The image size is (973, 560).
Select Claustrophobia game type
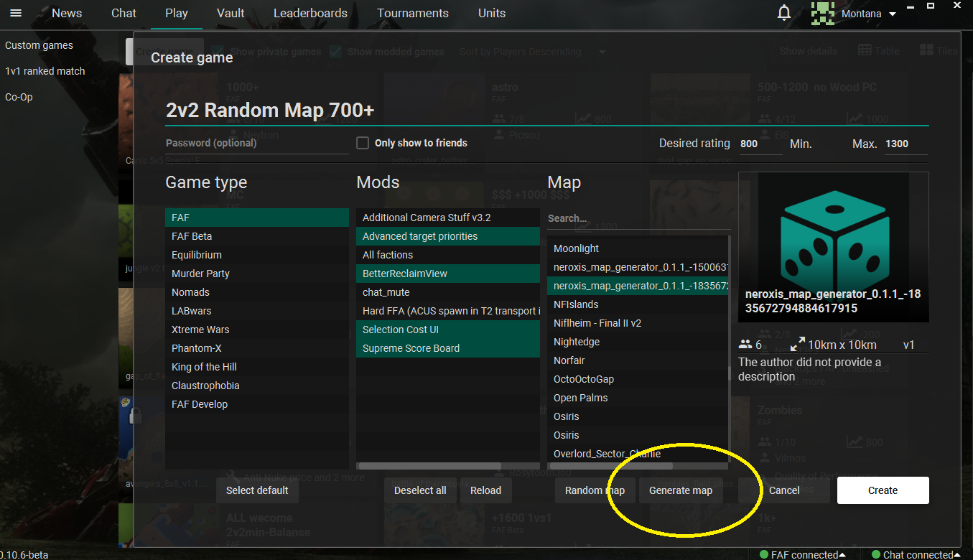257,386
